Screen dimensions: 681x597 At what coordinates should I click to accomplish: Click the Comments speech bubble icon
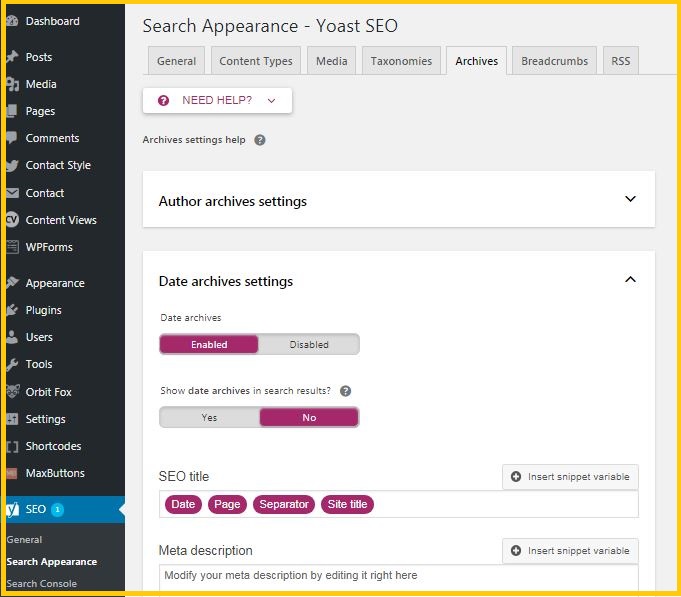pos(12,138)
